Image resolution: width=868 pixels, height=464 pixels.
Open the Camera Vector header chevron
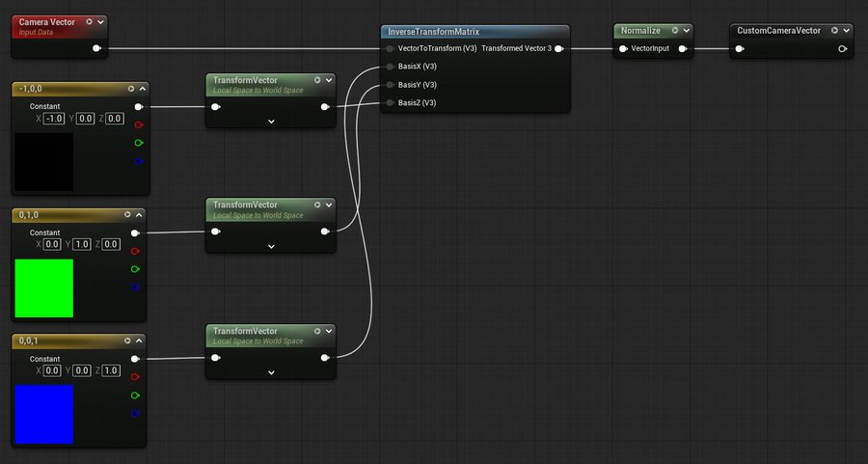point(101,21)
